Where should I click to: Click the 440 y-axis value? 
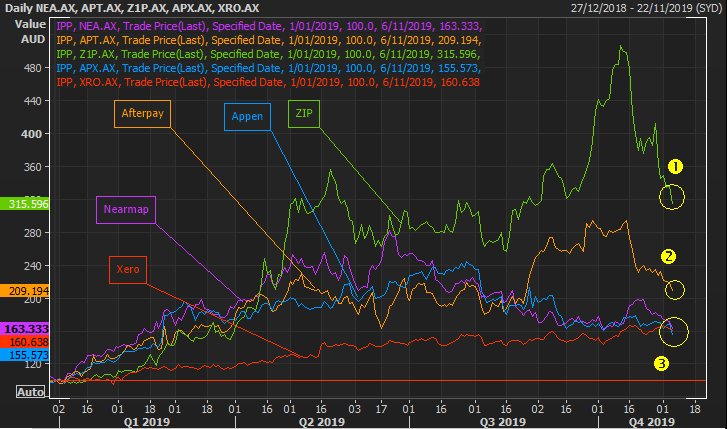point(32,101)
